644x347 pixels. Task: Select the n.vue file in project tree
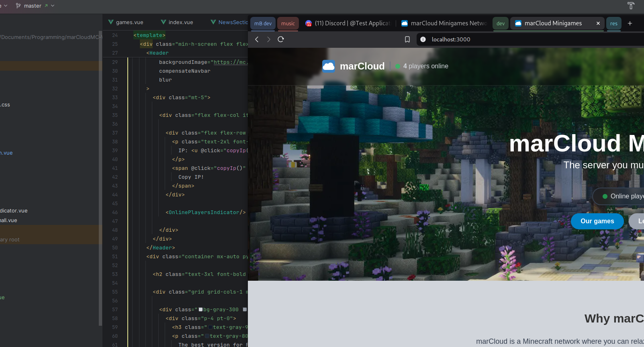coord(6,153)
